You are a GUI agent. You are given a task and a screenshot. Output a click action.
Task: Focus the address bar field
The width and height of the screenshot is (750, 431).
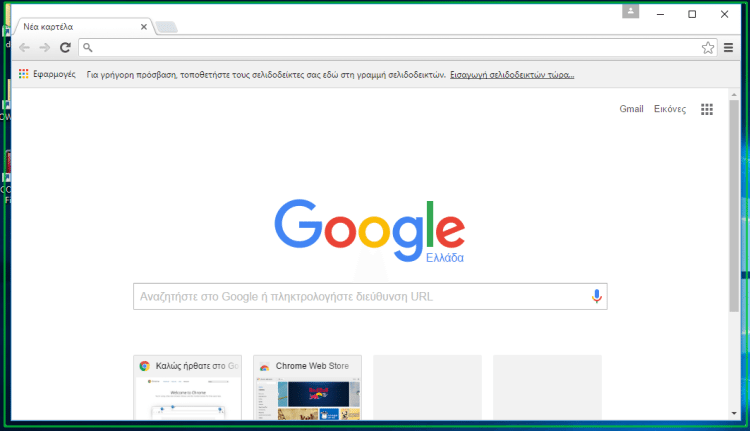click(x=397, y=47)
